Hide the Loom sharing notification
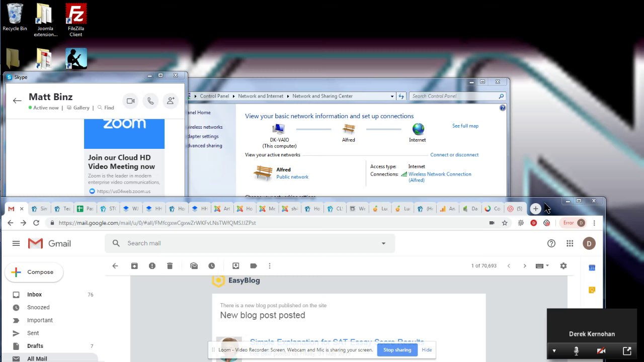The image size is (644, 362). tap(427, 350)
